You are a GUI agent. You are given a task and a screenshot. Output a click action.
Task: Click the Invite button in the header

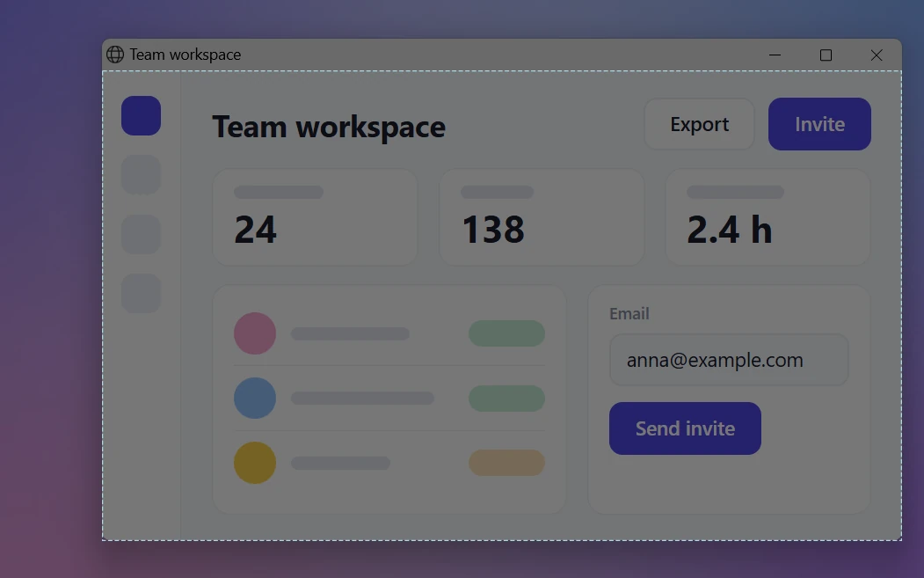[819, 124]
